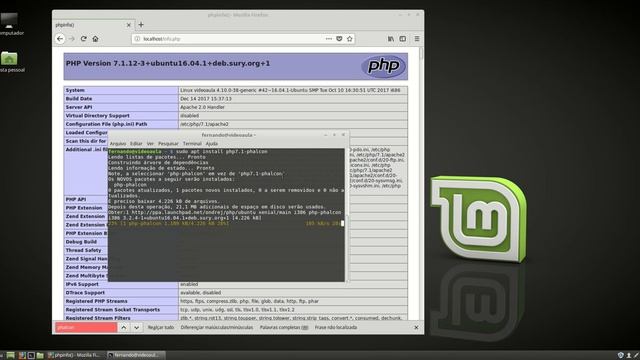
Task: Launch terminal from panel launcher
Action: tap(31, 356)
